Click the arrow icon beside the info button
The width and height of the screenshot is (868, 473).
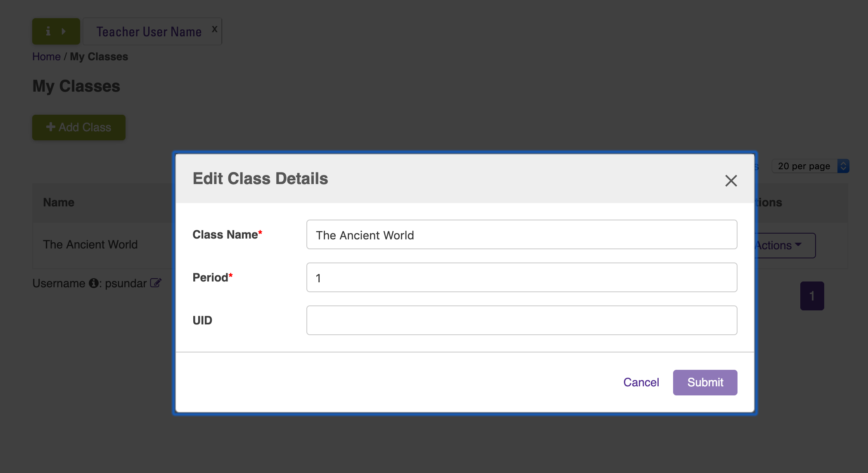tap(64, 31)
